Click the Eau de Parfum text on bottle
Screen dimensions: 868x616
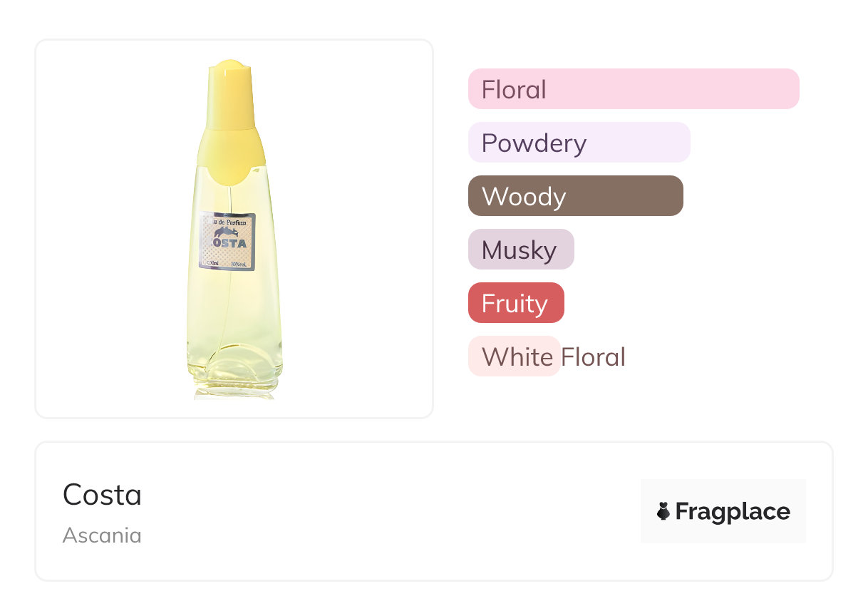pyautogui.click(x=229, y=222)
